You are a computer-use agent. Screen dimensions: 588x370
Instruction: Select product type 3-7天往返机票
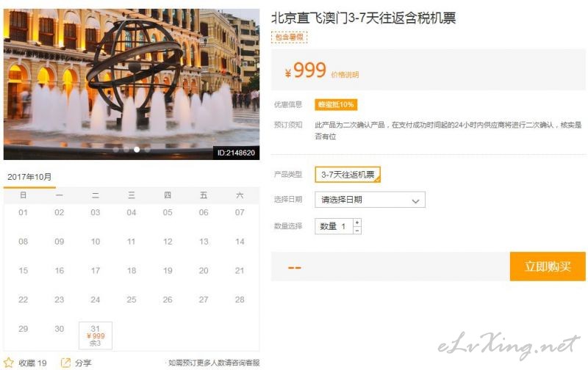[x=348, y=175]
